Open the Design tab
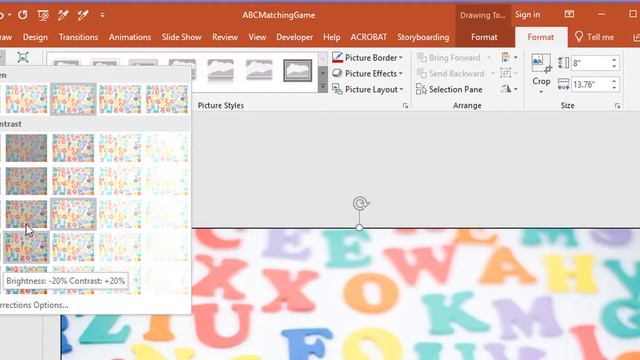The width and height of the screenshot is (640, 360). (x=35, y=37)
